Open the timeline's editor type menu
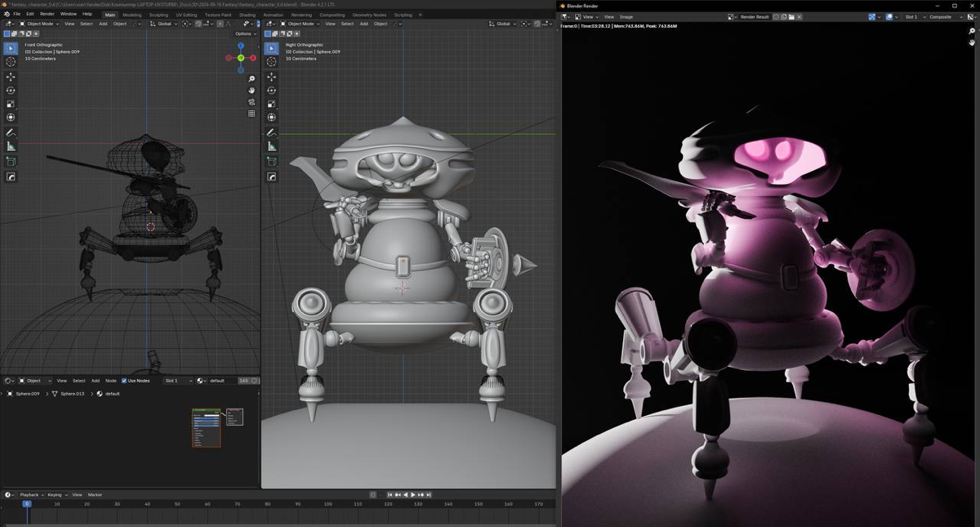The width and height of the screenshot is (980, 527). (x=9, y=494)
